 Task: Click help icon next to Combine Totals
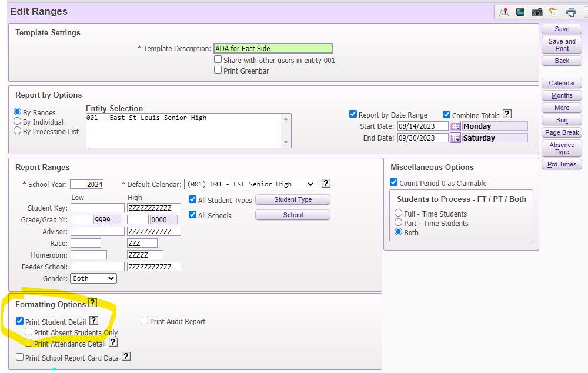(x=507, y=115)
